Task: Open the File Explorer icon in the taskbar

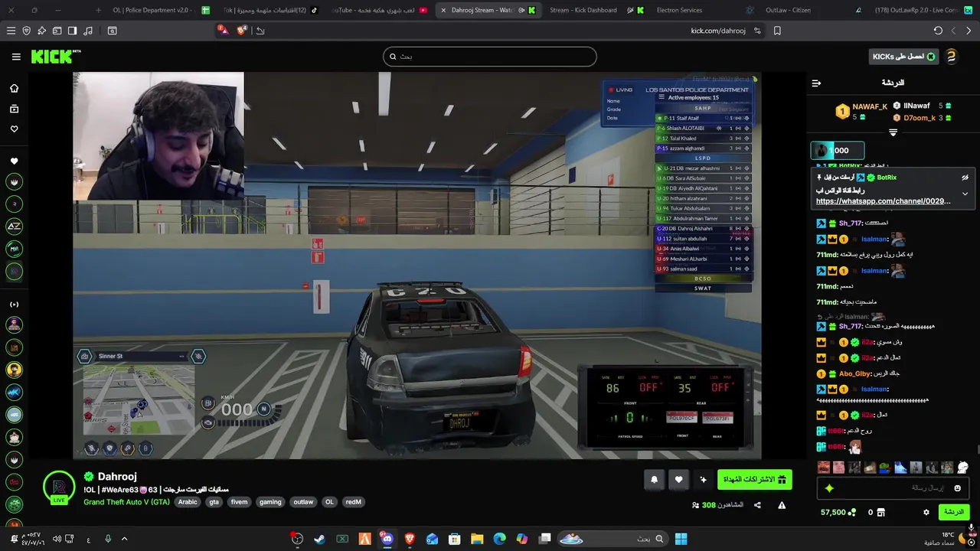Action: pos(477,539)
